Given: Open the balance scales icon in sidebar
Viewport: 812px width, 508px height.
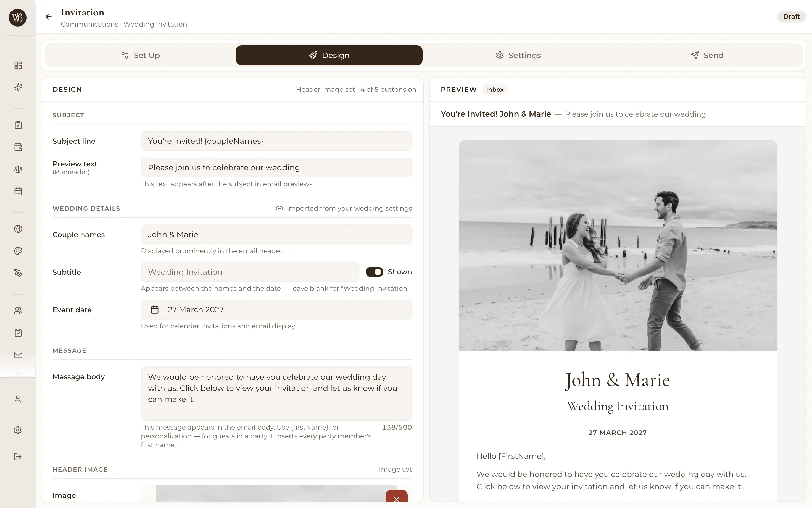Looking at the screenshot, I should click(18, 169).
